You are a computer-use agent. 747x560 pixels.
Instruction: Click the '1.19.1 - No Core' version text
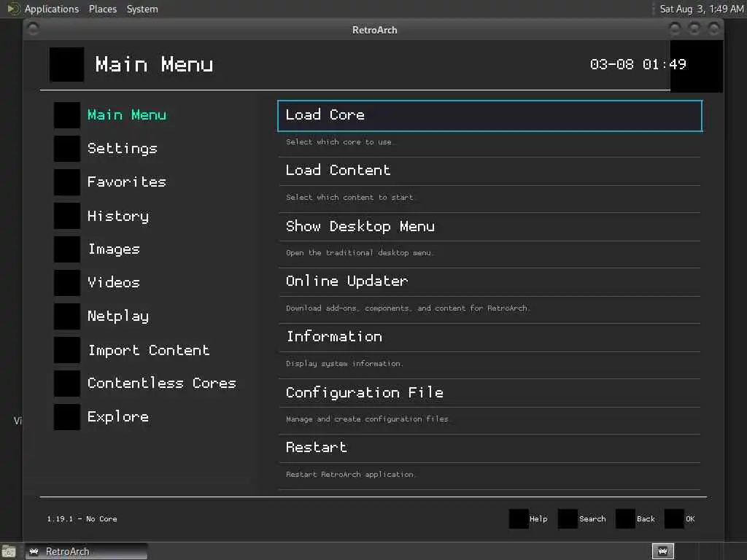tap(82, 519)
